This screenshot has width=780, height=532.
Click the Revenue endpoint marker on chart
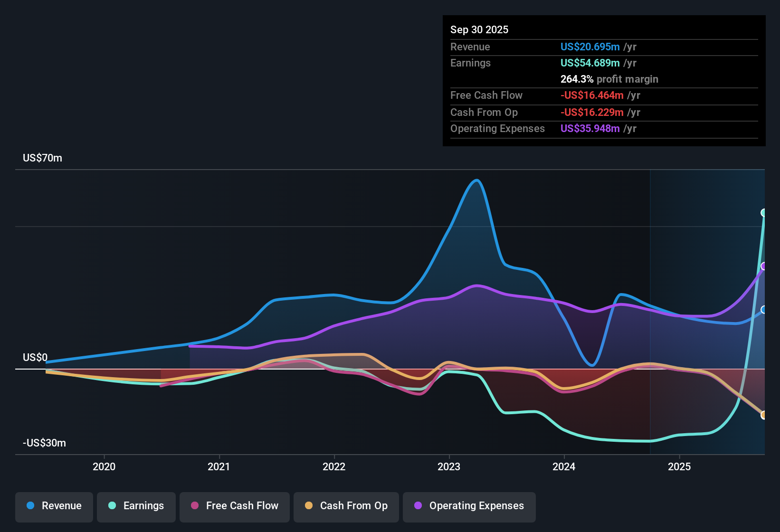(x=764, y=310)
